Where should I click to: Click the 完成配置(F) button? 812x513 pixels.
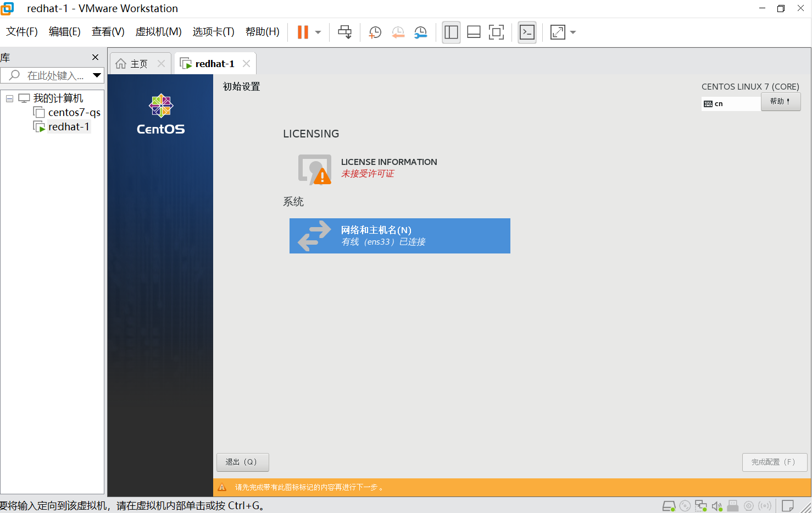(775, 462)
